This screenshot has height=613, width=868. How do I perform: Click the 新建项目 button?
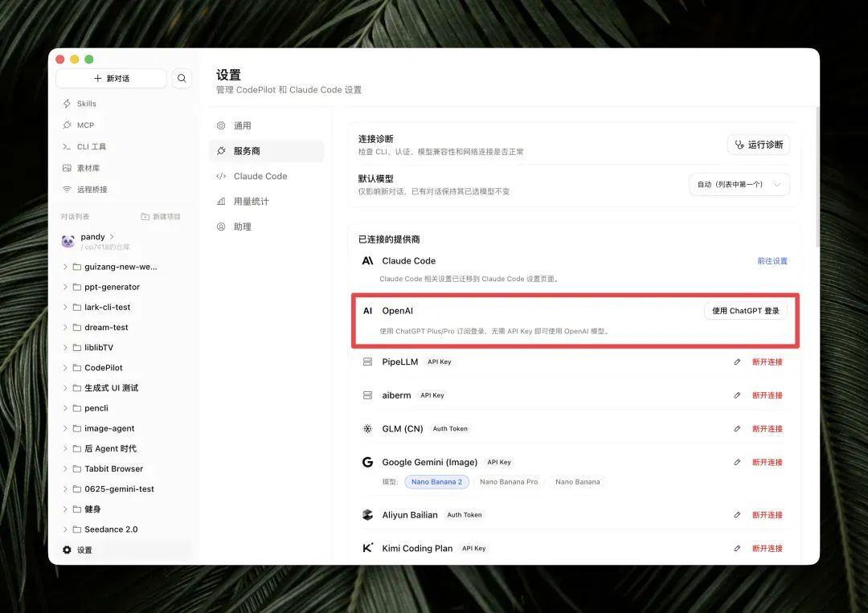point(161,217)
